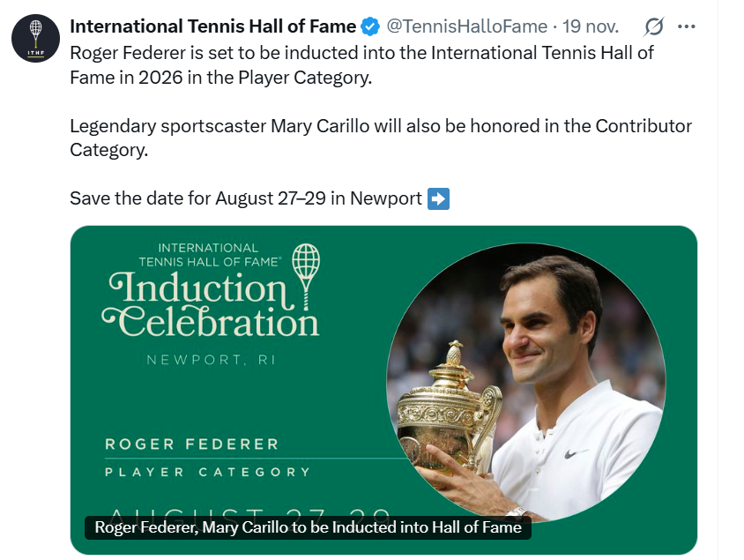The width and height of the screenshot is (744, 560).
Task: Open the post via the 19 nov. timestamp
Action: click(590, 26)
